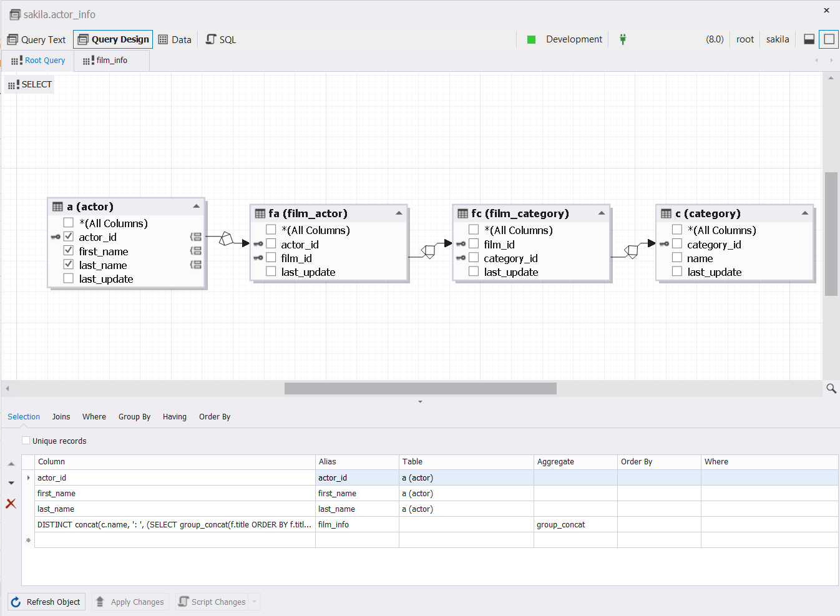The width and height of the screenshot is (840, 616).
Task: Uncheck actor_id in actor table
Action: click(x=69, y=237)
